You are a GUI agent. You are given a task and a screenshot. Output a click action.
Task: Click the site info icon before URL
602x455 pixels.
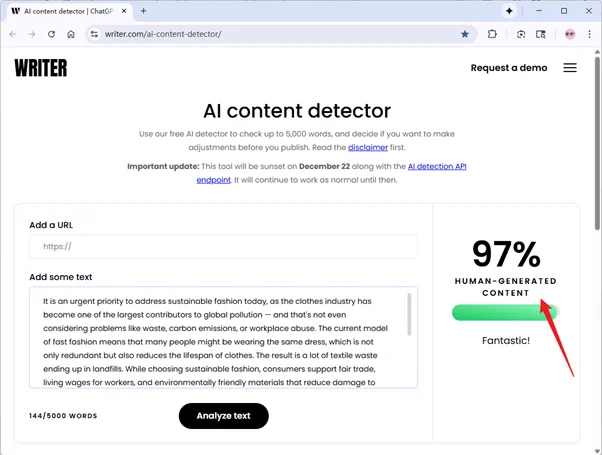coord(94,34)
